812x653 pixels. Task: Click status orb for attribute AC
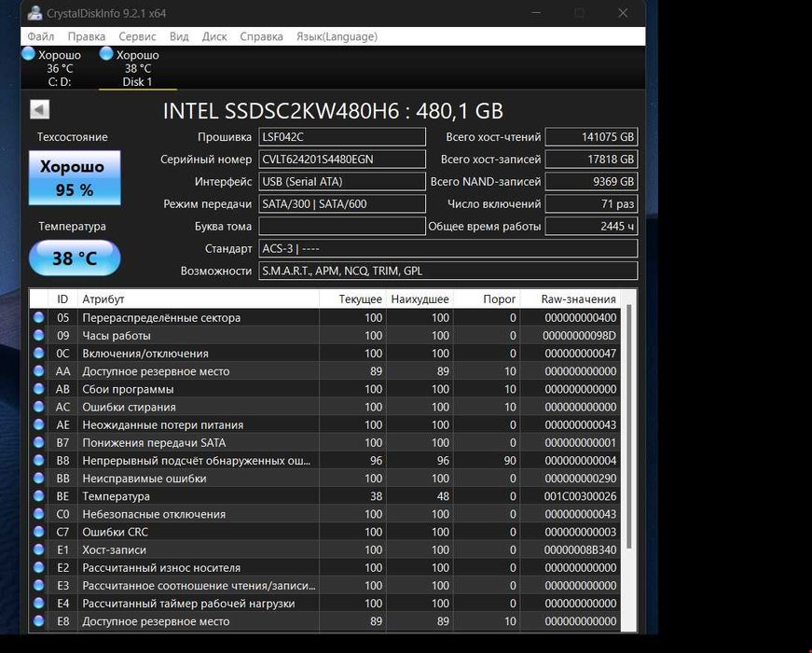tap(39, 407)
